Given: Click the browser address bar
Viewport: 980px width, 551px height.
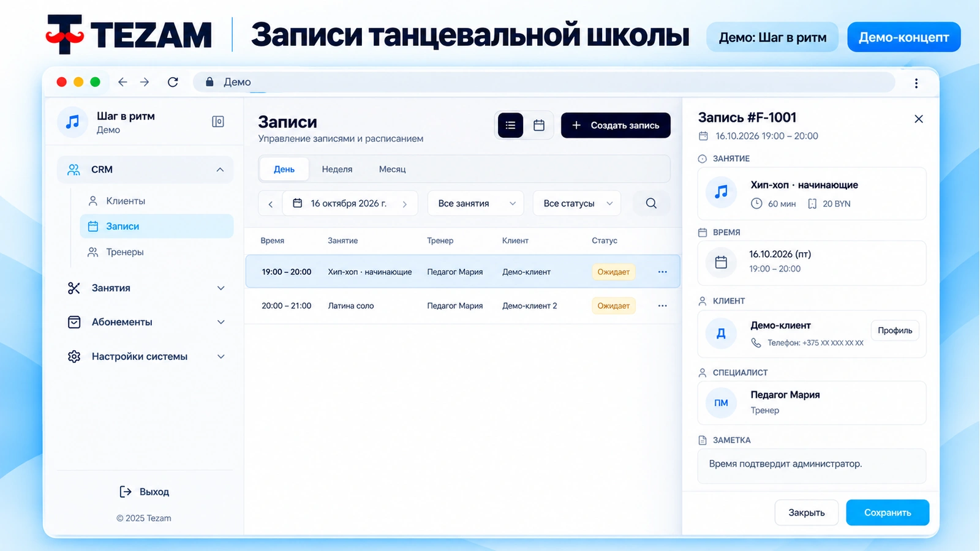Looking at the screenshot, I should click(544, 82).
